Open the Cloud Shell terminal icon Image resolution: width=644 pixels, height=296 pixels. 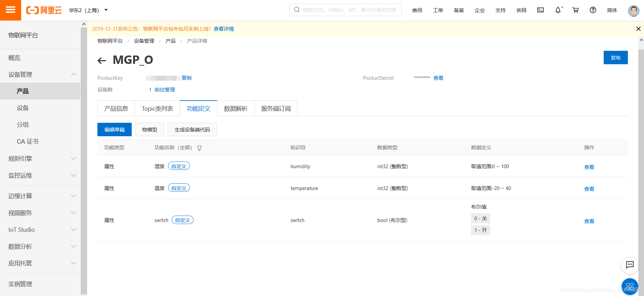tap(541, 10)
